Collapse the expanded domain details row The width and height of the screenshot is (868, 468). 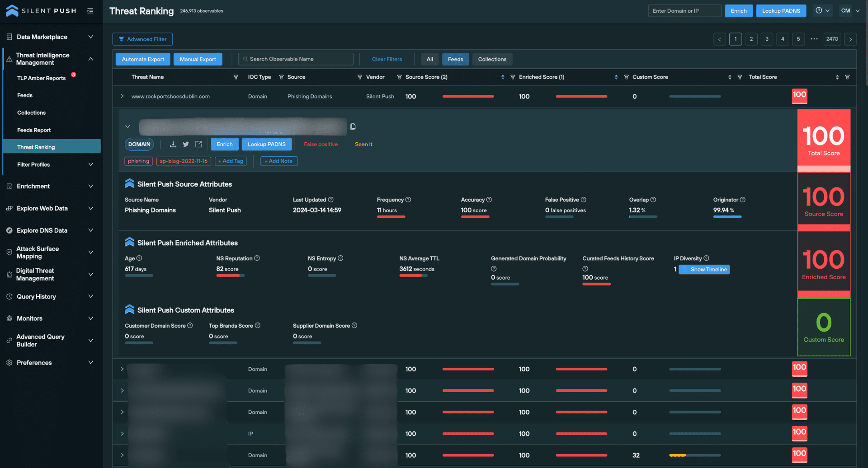tap(127, 127)
